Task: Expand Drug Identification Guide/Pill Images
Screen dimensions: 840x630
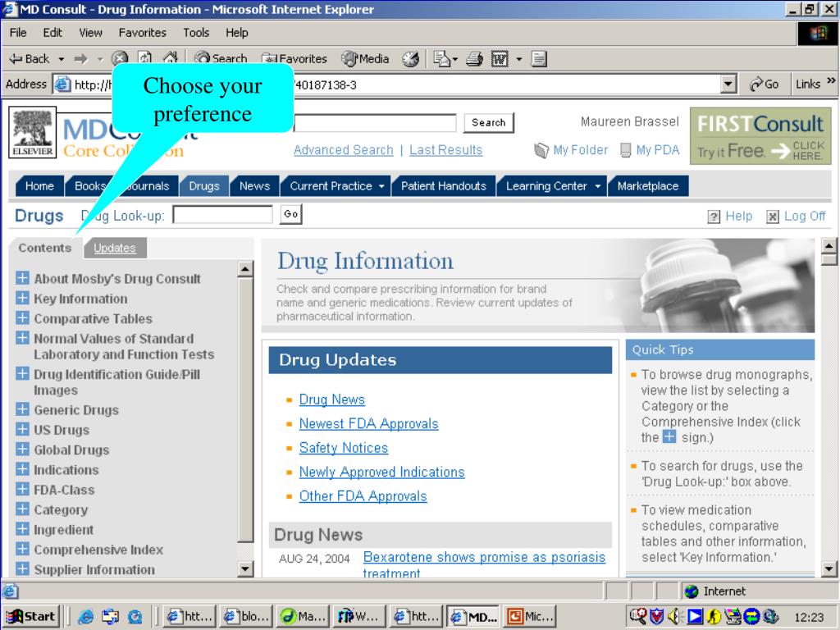Action: pos(22,373)
